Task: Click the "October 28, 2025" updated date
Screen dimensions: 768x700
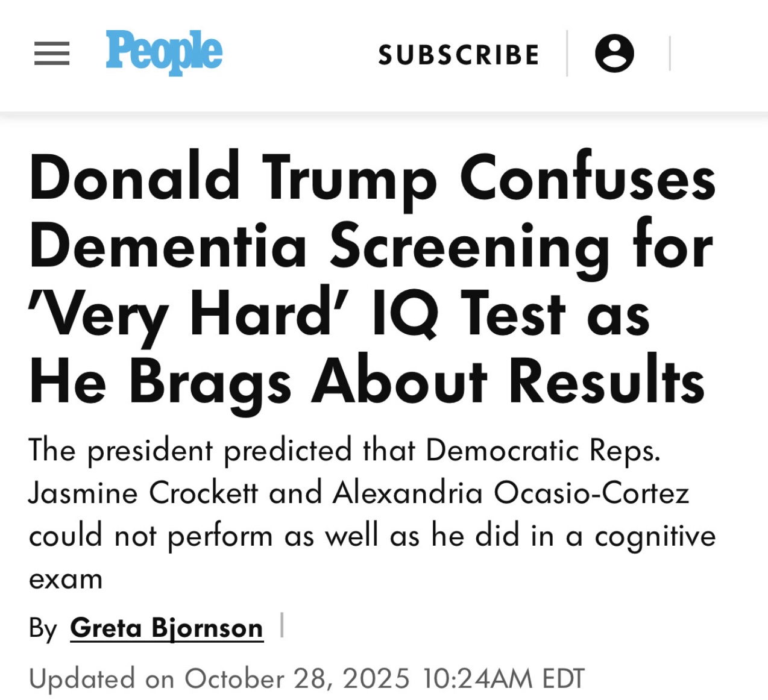Action: pyautogui.click(x=297, y=679)
